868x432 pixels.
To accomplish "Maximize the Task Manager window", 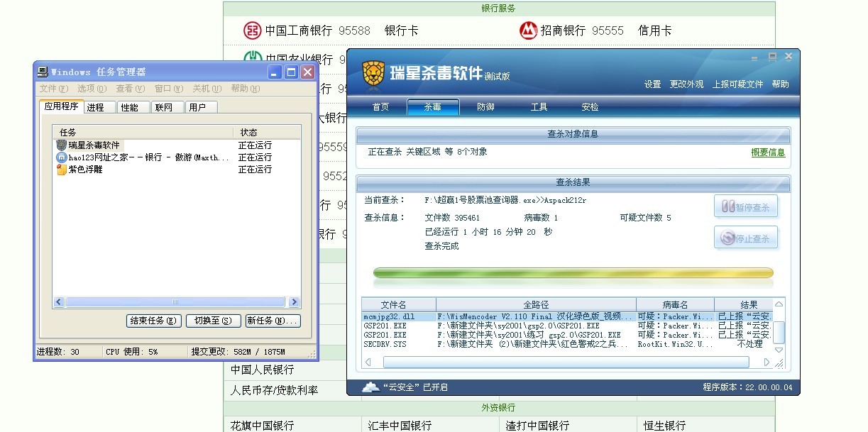I will pos(291,72).
